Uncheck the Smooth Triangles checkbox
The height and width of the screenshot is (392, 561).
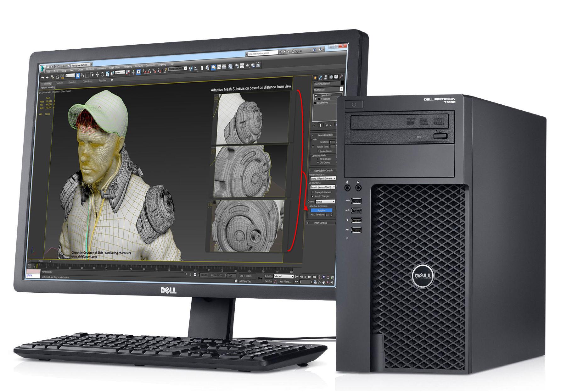click(313, 196)
